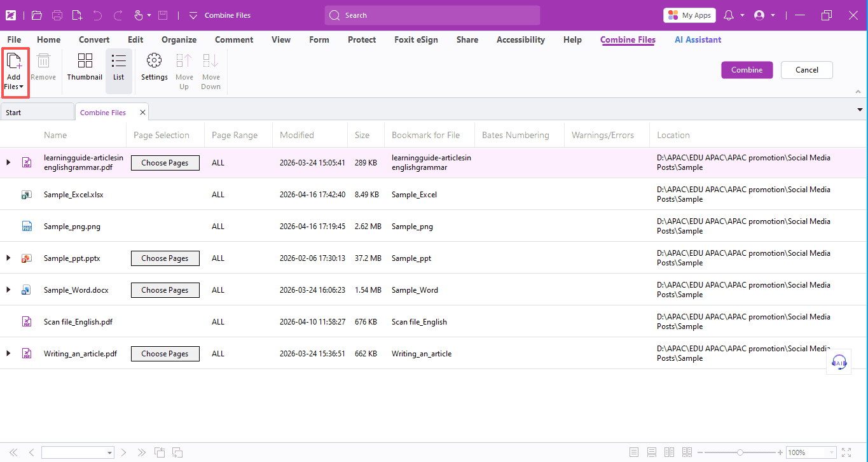Click the Move Up icon
The width and height of the screenshot is (868, 462).
[184, 71]
